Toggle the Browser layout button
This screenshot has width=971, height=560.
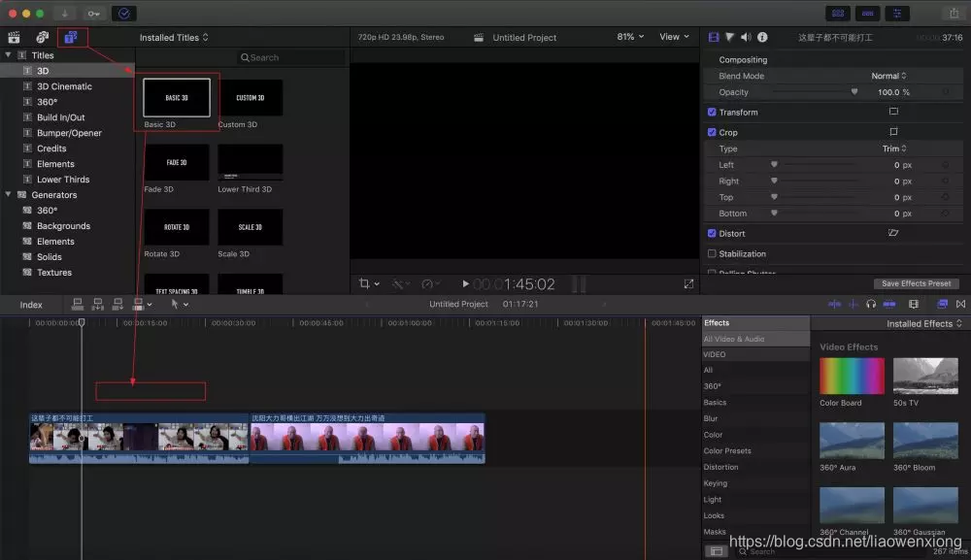coord(838,13)
